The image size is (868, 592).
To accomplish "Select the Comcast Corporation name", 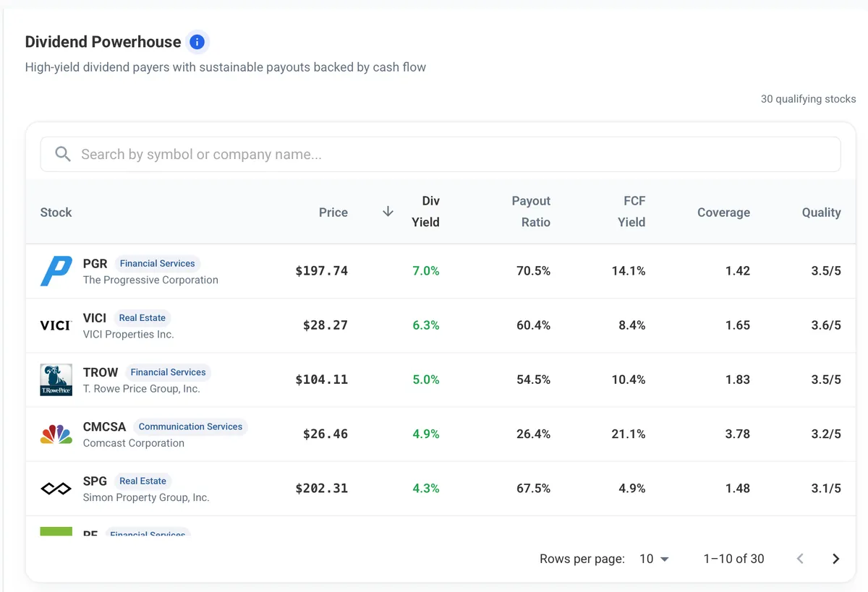I will coord(134,442).
